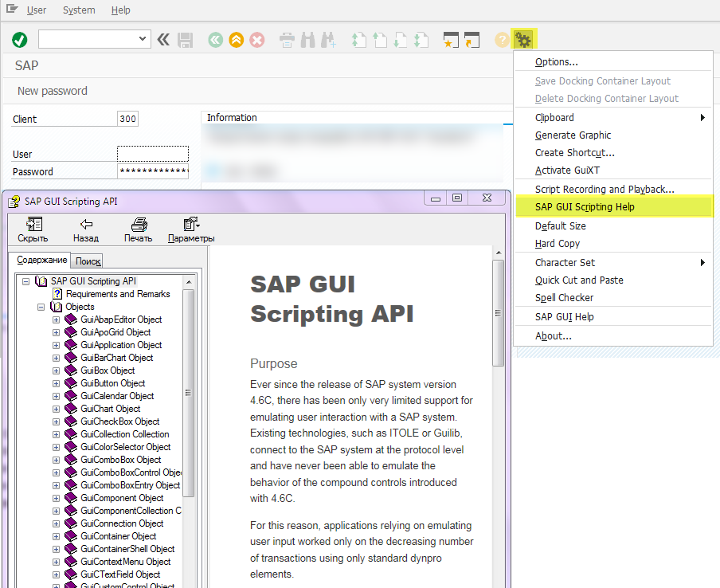Open the System menu
This screenshot has width=720, height=588.
click(x=79, y=10)
